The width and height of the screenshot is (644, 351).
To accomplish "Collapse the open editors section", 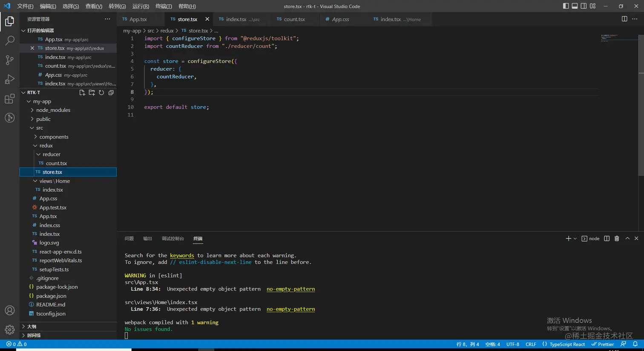I will coord(23,31).
